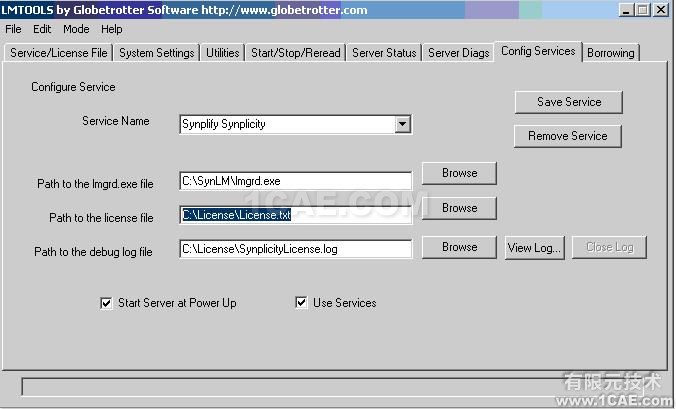The height and width of the screenshot is (409, 676).
Task: Maximize the LMTOOLS window
Action: (642, 9)
